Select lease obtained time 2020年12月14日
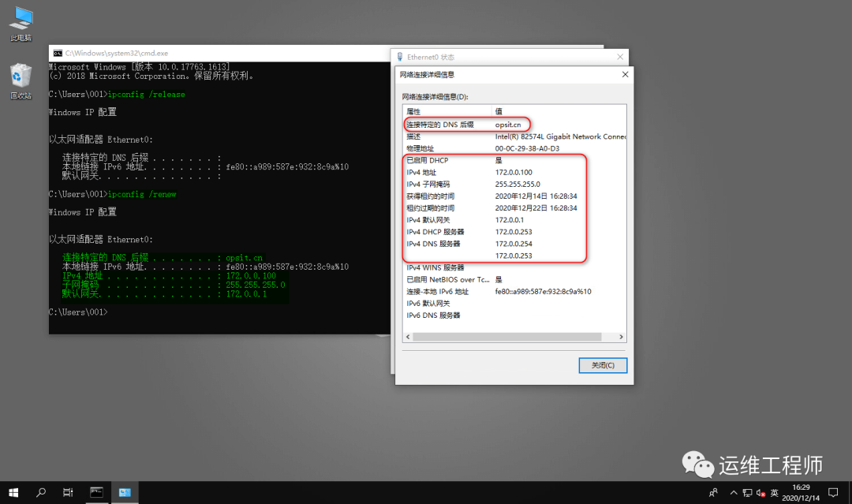 [536, 196]
